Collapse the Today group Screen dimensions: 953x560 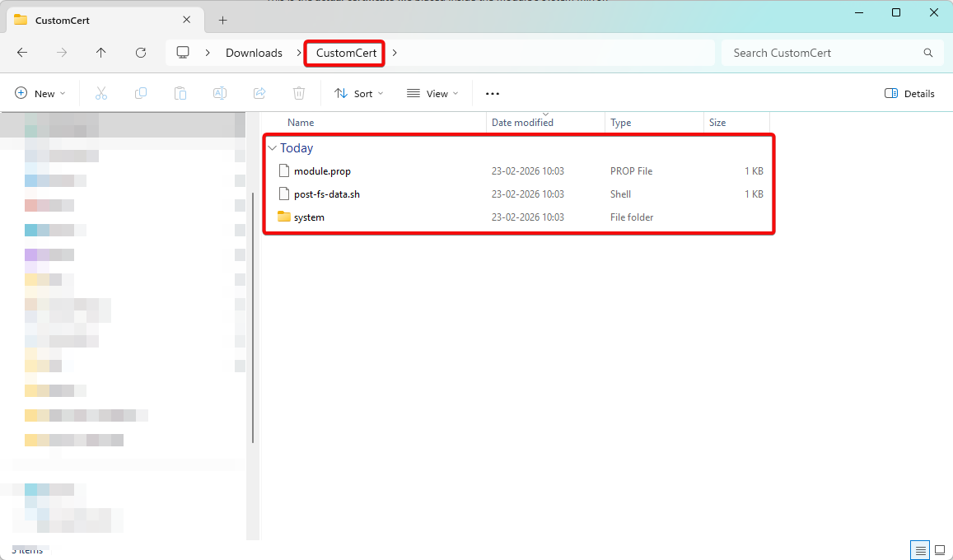pyautogui.click(x=273, y=148)
